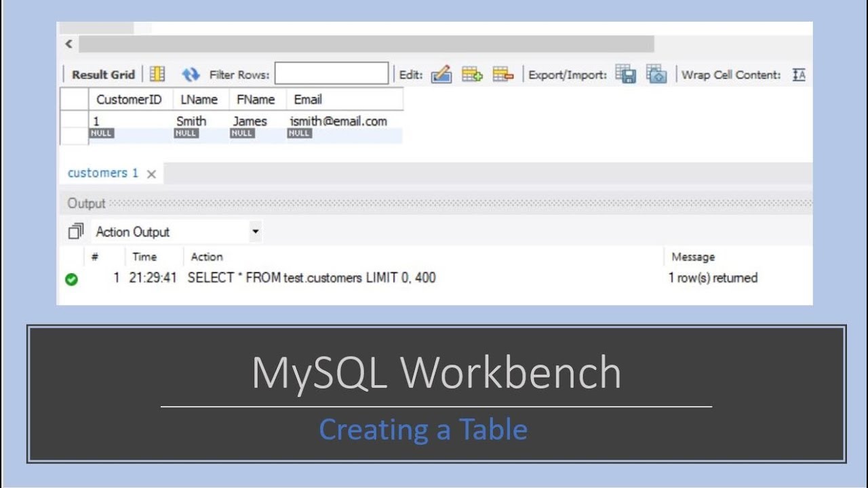
Task: Select the cell containing James
Action: point(258,121)
